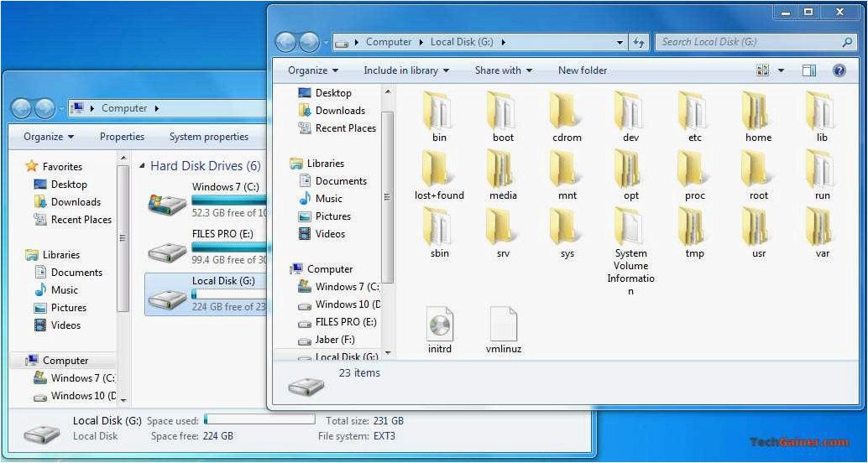
Task: Select Desktop in Local Disk window sidebar
Action: 324,93
